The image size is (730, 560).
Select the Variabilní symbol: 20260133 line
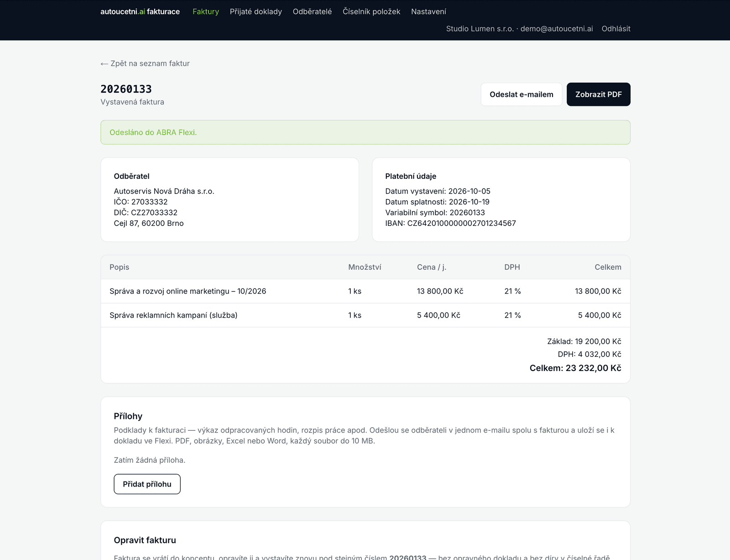coord(435,213)
